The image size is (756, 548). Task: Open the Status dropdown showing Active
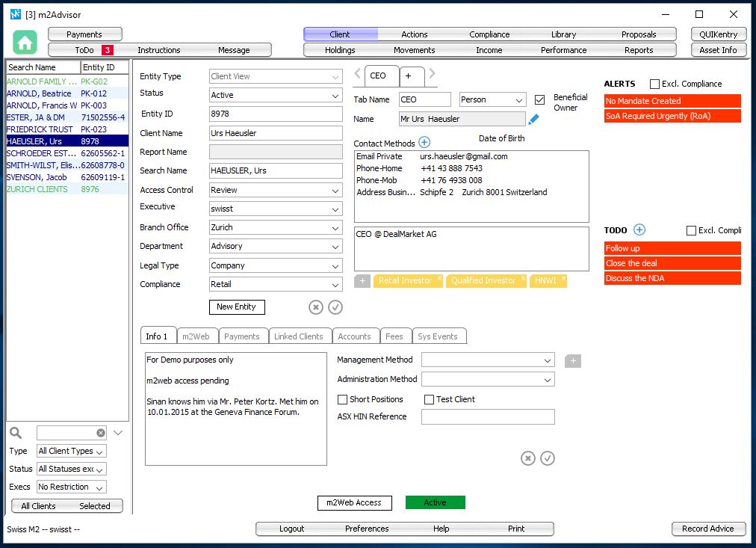point(276,95)
